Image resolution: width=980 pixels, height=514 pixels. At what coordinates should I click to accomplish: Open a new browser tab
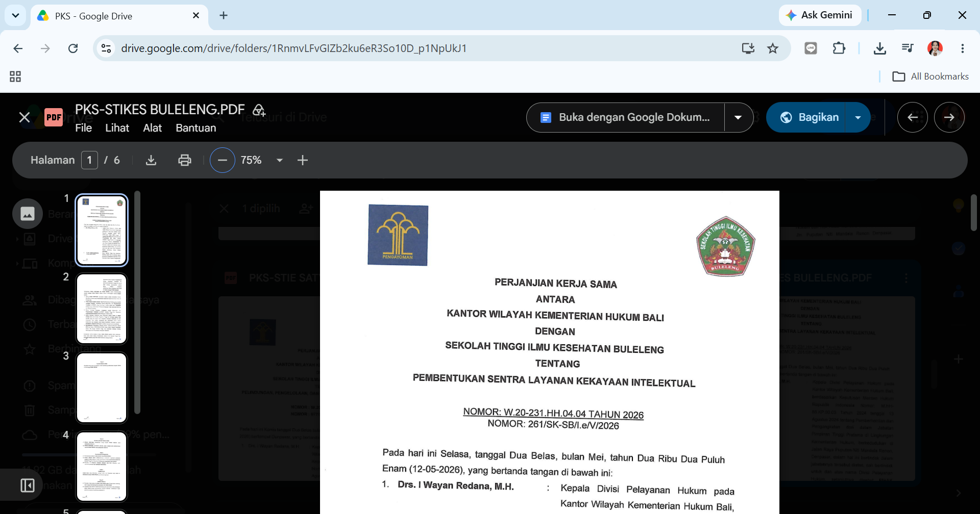[224, 15]
